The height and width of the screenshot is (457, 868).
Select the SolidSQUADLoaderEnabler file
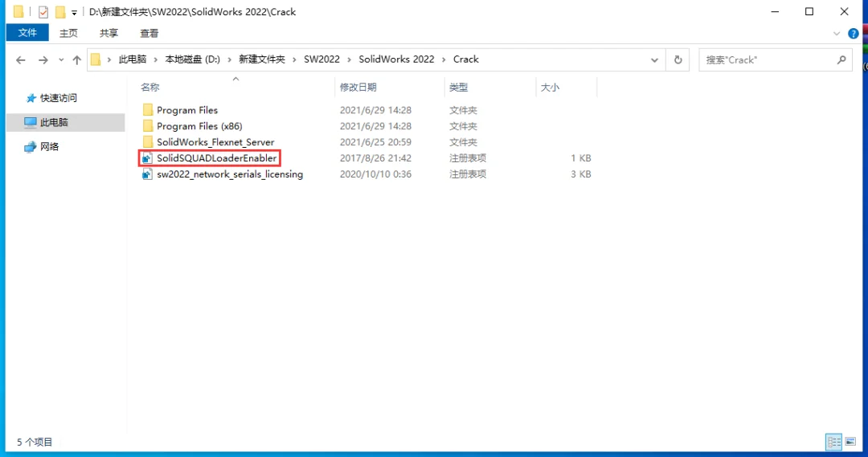coord(216,158)
